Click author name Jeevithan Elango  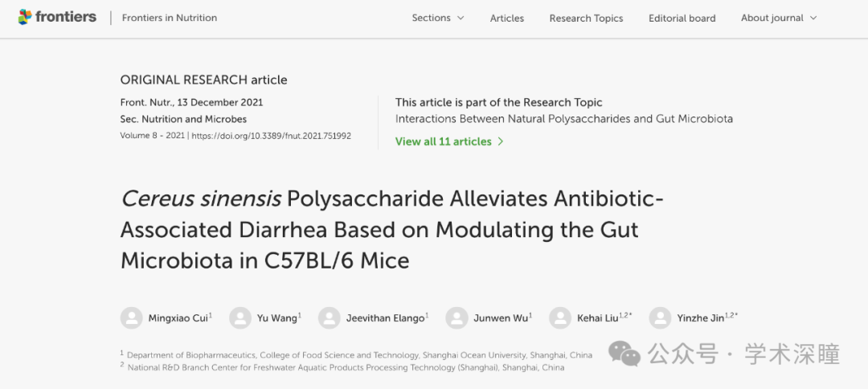pyautogui.click(x=385, y=318)
